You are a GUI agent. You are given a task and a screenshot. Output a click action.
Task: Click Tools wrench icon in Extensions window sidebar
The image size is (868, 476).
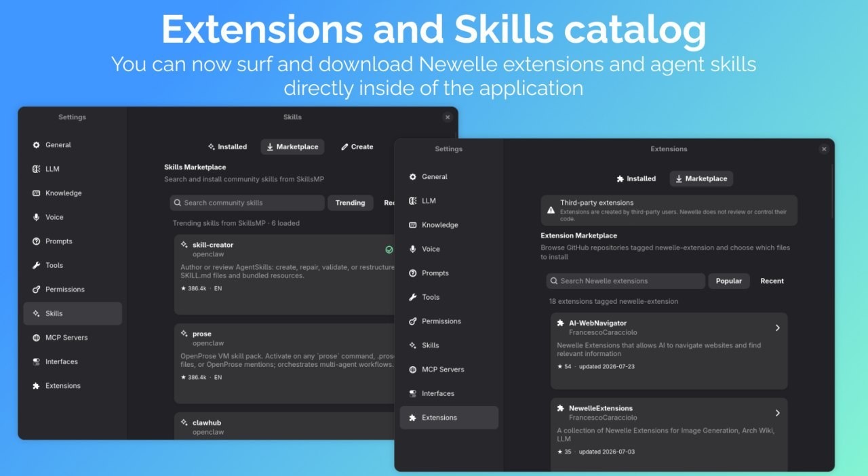[413, 297]
